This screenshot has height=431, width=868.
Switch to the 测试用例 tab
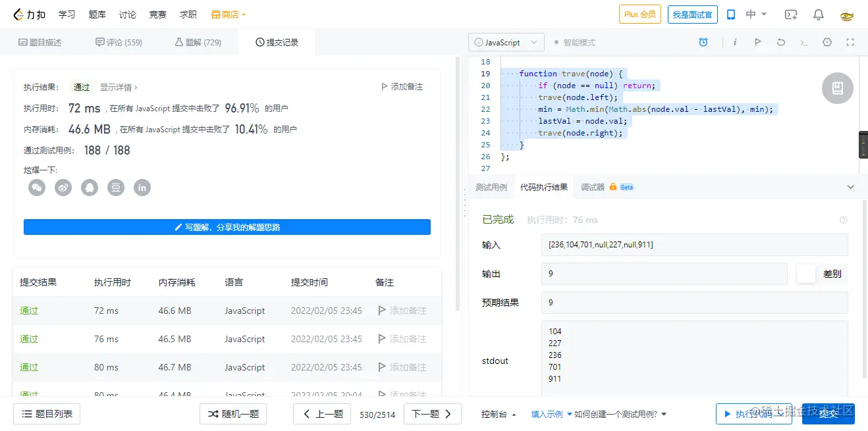491,187
